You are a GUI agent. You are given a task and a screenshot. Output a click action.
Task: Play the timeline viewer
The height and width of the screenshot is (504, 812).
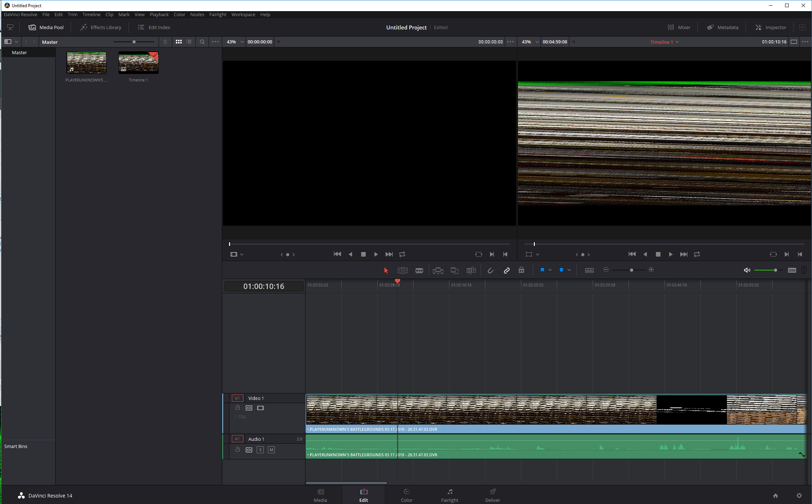click(x=670, y=254)
